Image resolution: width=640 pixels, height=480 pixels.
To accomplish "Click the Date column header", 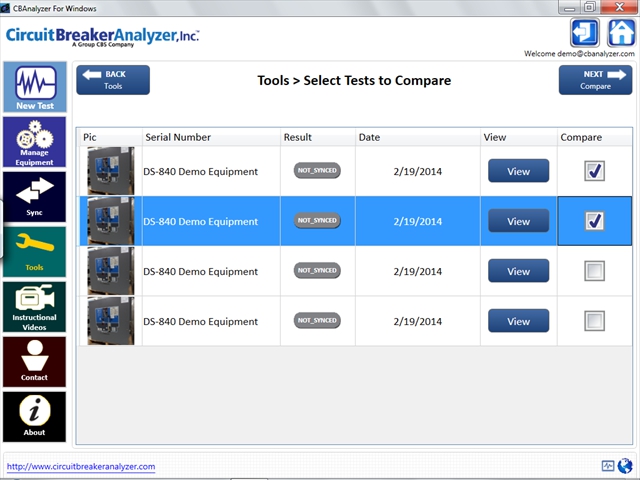I will click(x=418, y=137).
